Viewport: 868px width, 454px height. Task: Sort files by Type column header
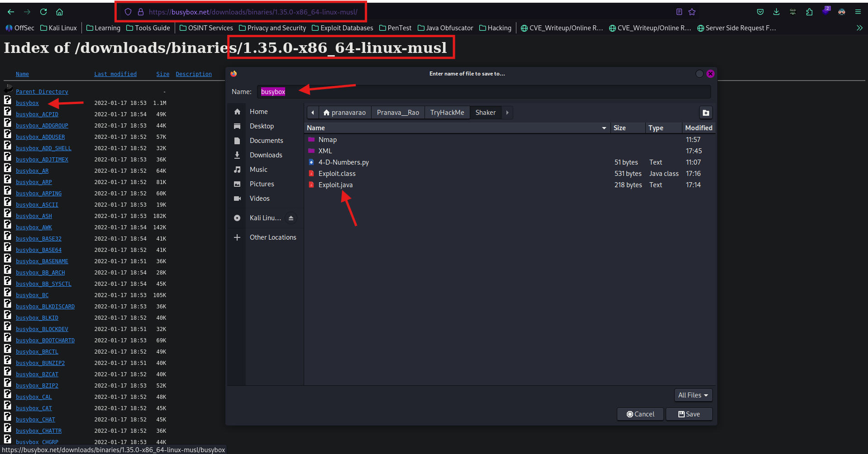(x=664, y=128)
